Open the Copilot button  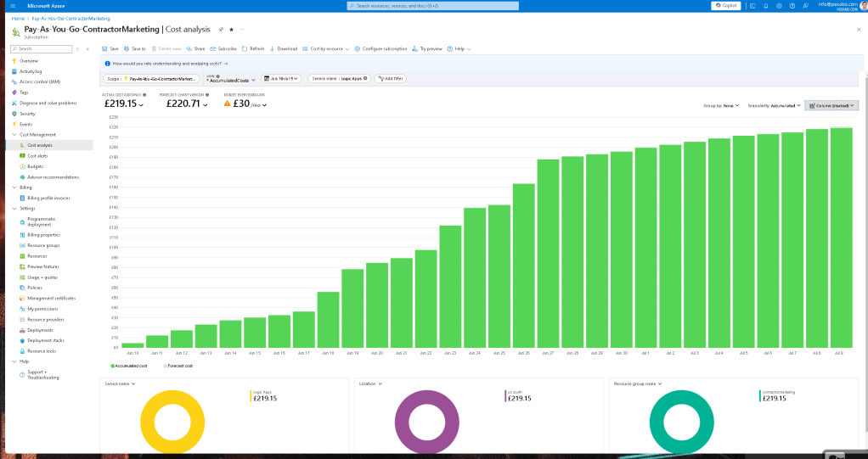(x=725, y=6)
